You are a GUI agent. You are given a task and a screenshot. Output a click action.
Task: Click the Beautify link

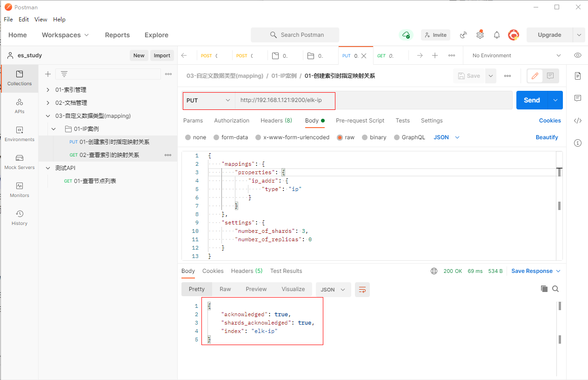point(547,137)
